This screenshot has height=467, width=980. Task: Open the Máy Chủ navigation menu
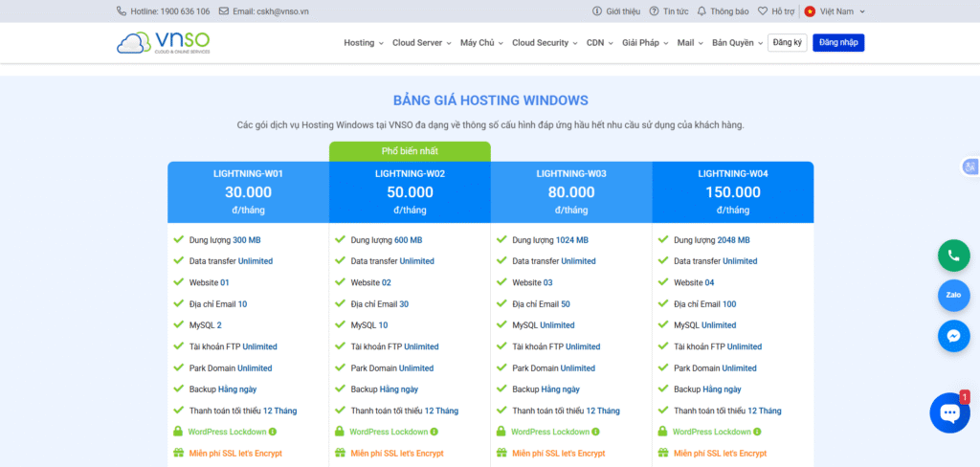[x=480, y=43]
